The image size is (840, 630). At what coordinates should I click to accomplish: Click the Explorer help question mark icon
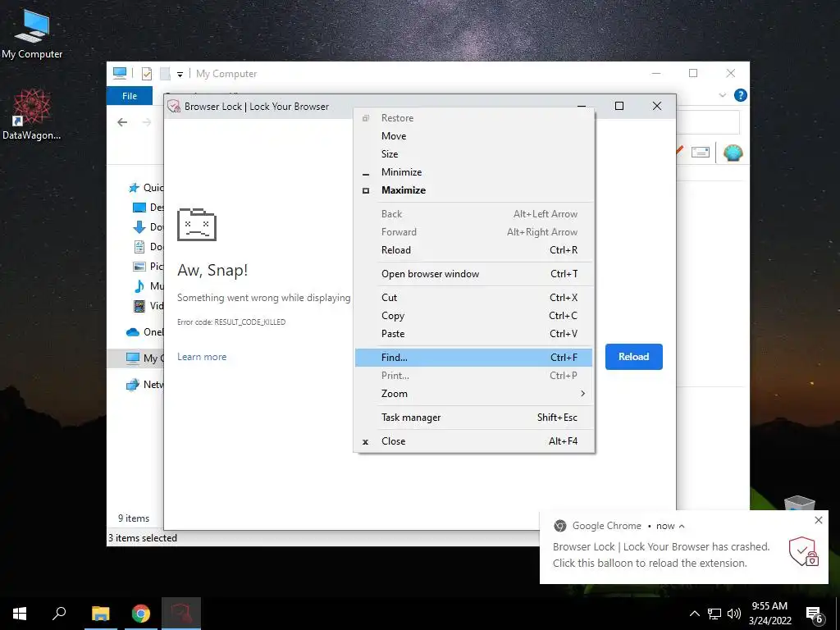pos(741,95)
